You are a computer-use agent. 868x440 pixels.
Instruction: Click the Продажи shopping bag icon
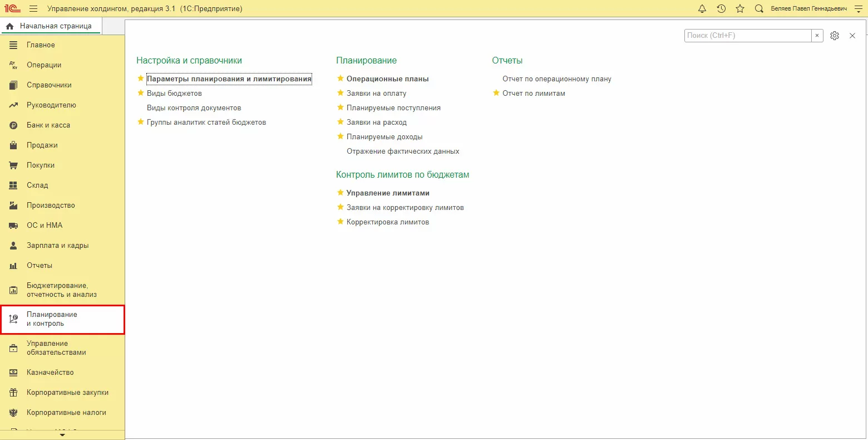14,145
